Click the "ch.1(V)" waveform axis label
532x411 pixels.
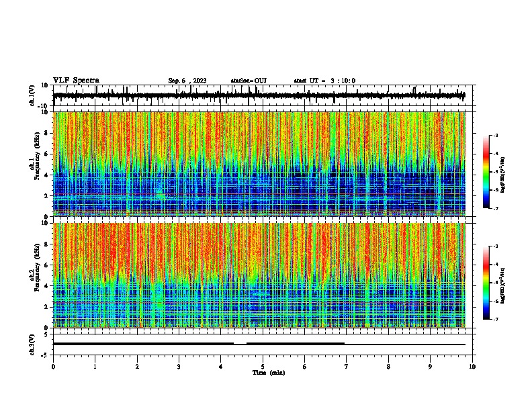click(32, 95)
